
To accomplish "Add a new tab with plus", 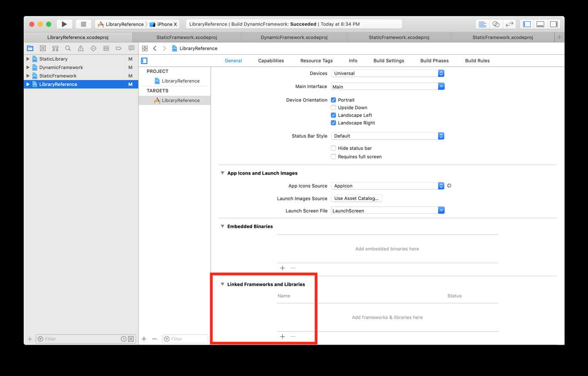I will (559, 37).
